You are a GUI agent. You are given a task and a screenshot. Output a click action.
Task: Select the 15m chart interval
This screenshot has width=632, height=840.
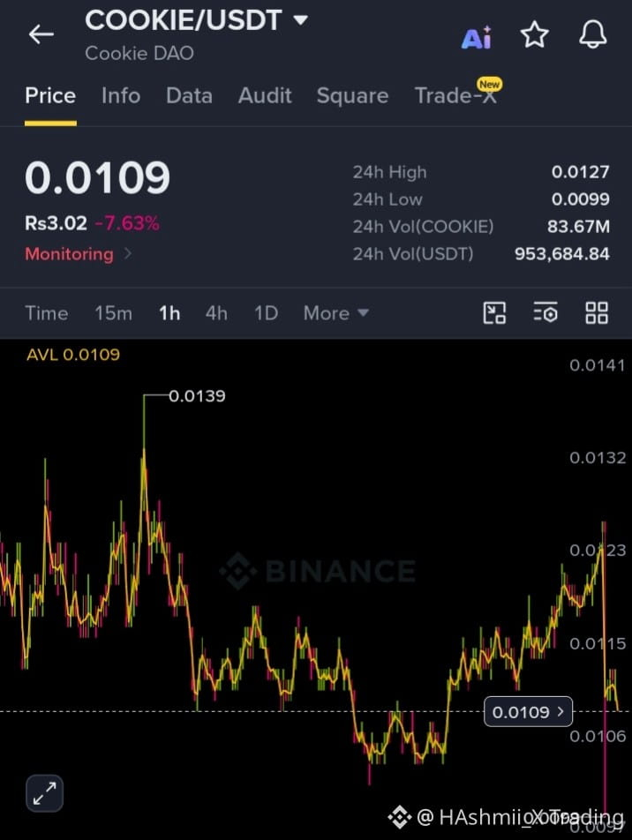tap(113, 313)
